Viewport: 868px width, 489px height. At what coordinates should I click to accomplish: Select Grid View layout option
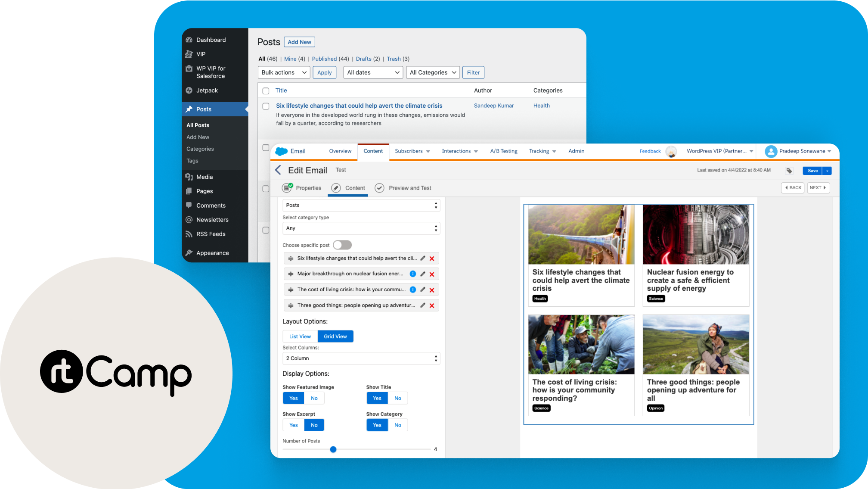point(335,336)
